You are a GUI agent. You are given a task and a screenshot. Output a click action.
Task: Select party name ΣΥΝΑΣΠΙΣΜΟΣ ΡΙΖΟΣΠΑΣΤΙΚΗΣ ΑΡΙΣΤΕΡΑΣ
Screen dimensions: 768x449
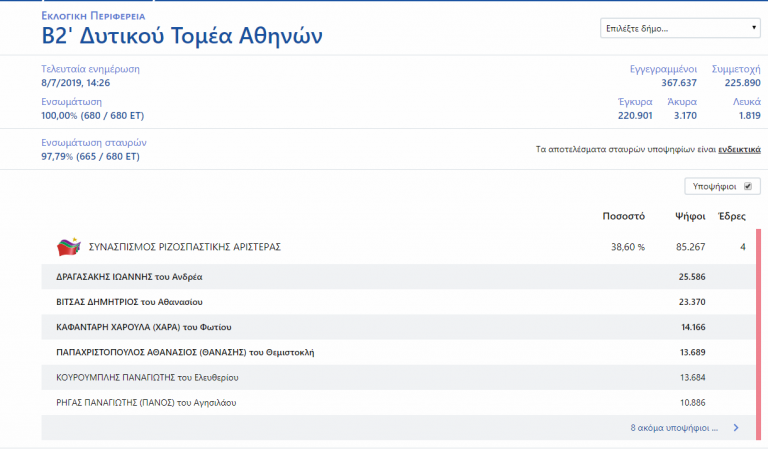pos(185,247)
